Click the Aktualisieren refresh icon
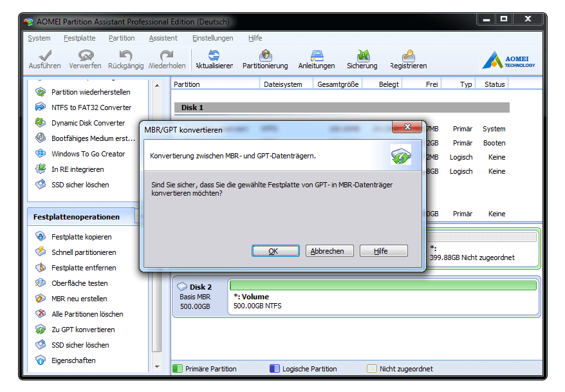The width and height of the screenshot is (565, 392). 214,55
